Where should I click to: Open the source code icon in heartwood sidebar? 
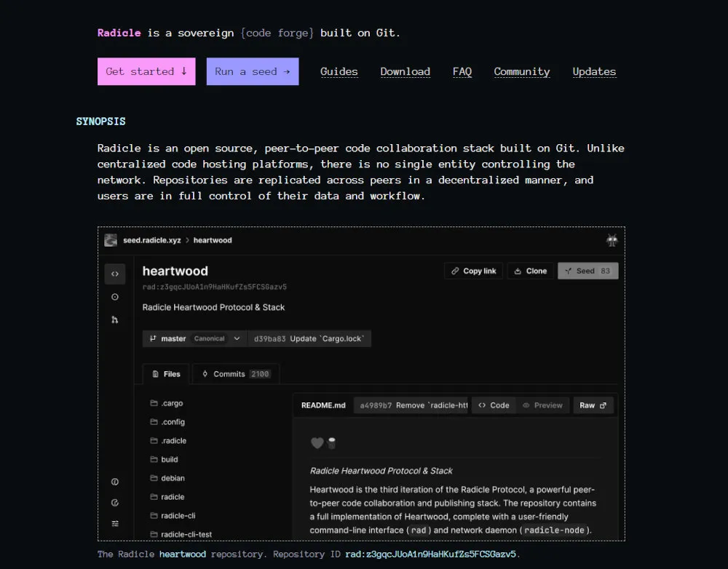[x=115, y=274]
